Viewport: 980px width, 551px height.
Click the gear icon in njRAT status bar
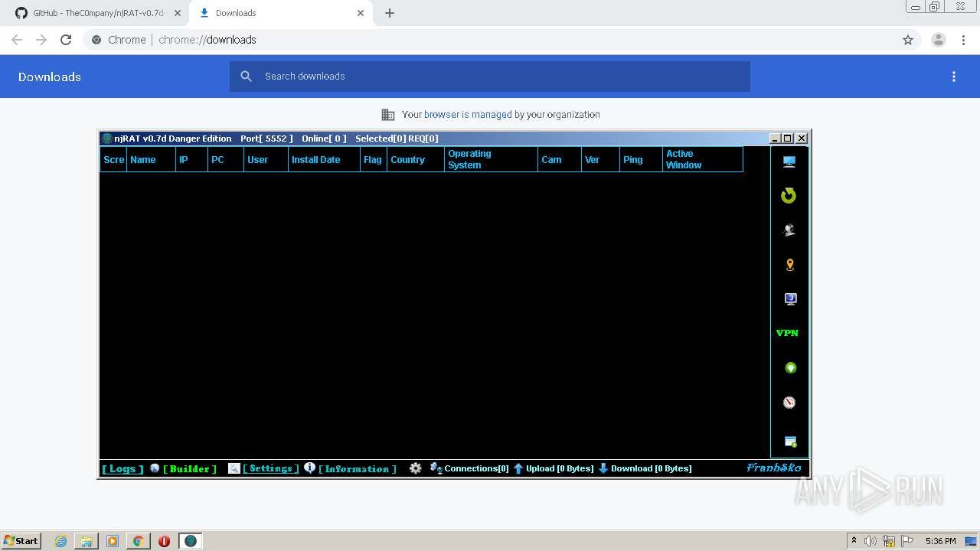(x=415, y=468)
